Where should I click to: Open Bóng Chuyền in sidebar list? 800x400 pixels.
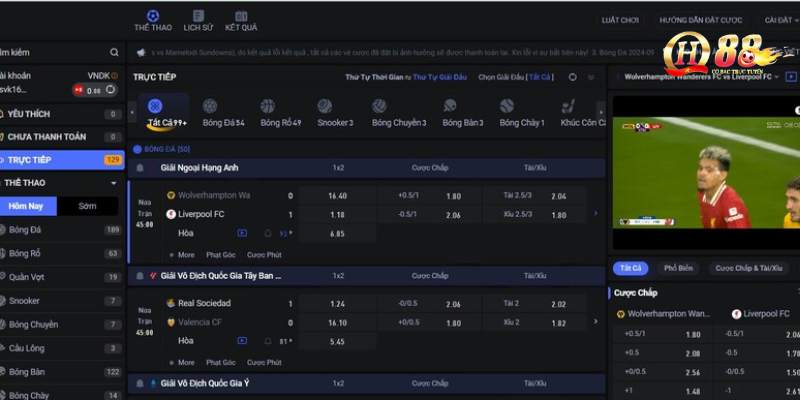coord(62,324)
